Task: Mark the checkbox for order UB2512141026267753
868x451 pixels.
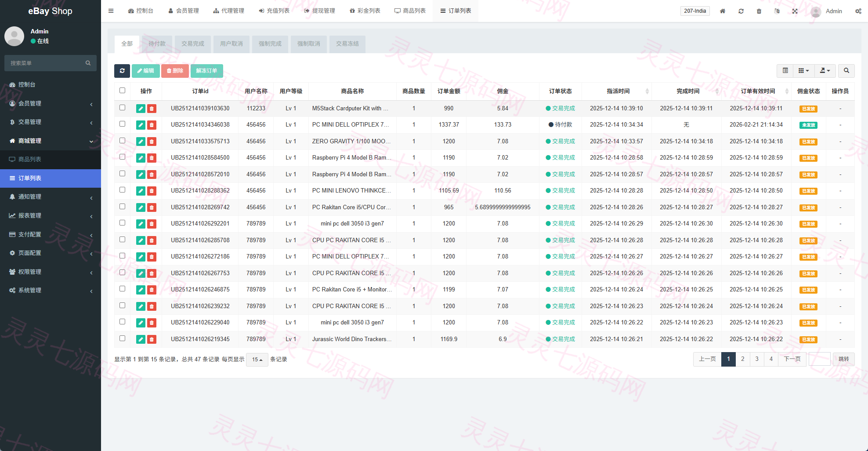Action: [x=123, y=273]
